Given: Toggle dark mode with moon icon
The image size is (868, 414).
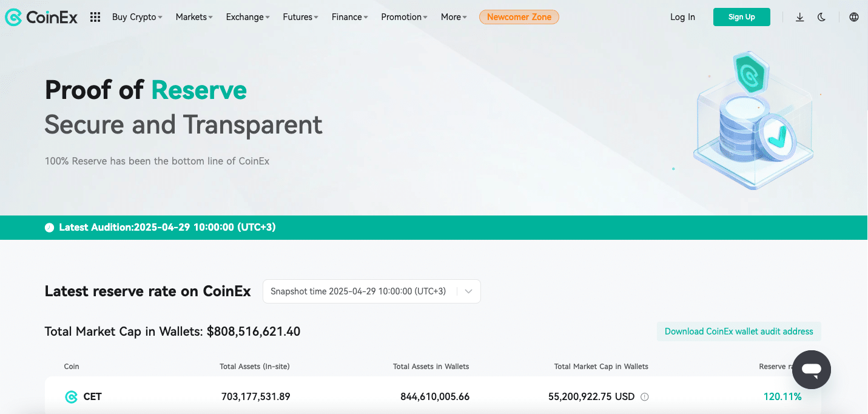Looking at the screenshot, I should pos(822,17).
